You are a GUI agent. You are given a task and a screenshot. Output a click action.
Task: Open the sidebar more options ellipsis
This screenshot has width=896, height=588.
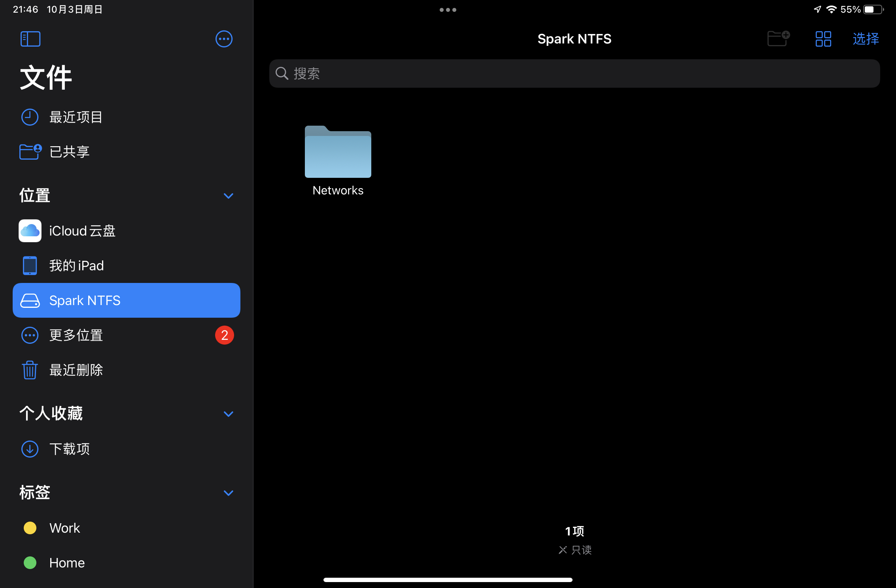[x=224, y=39]
